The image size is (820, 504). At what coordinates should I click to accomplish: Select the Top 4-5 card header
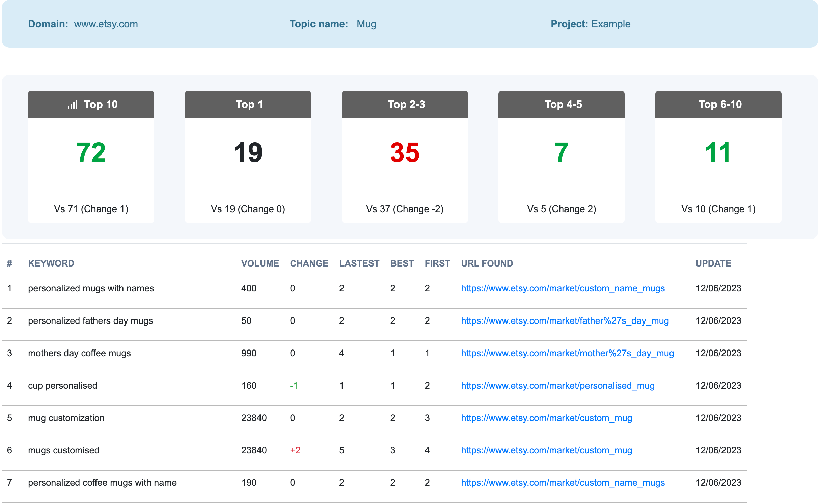pyautogui.click(x=562, y=105)
